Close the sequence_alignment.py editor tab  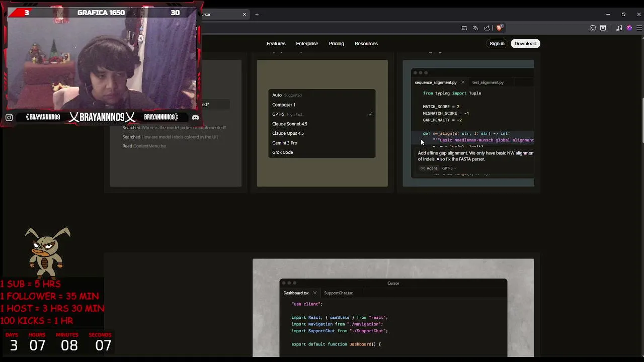click(463, 82)
